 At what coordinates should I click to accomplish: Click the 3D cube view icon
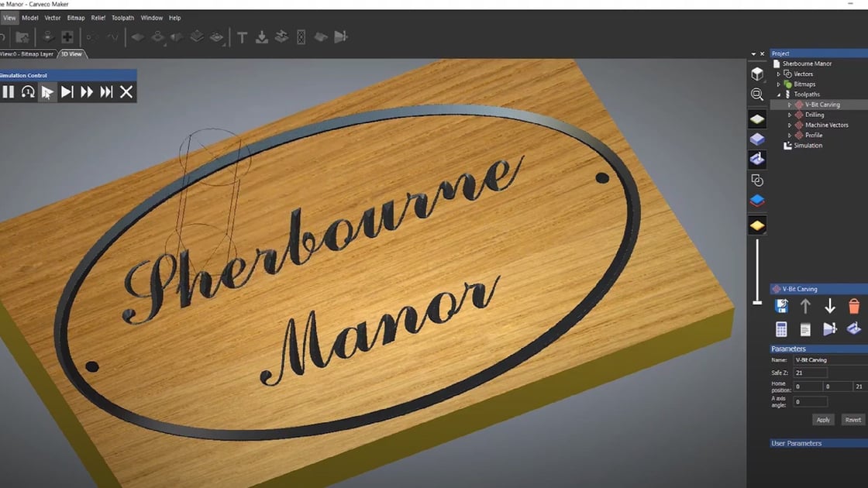pos(757,73)
